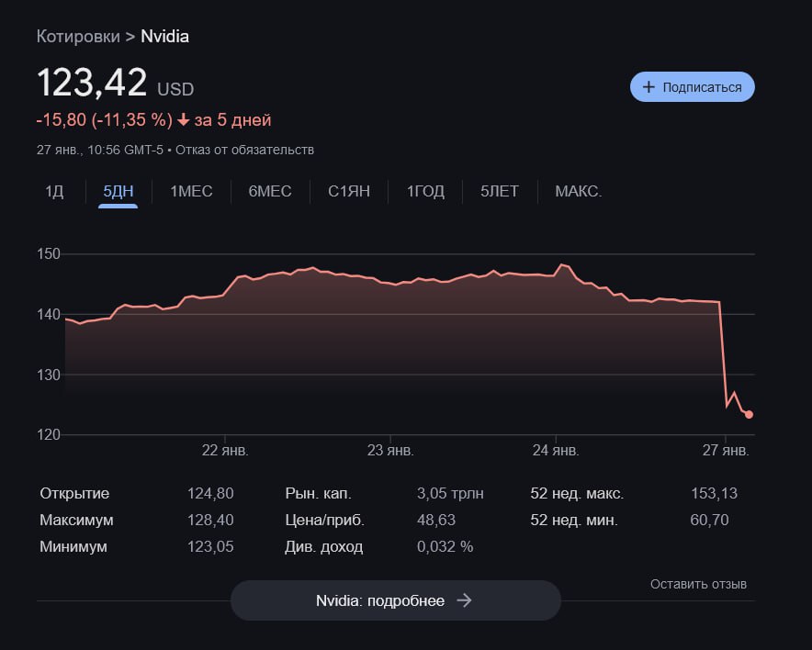Click the Nvidia breadcrumb title
Viewport: 812px width, 650px height.
(164, 37)
